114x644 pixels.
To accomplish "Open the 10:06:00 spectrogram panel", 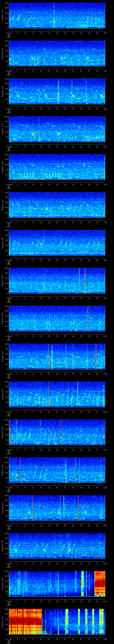I will (57, 205).
